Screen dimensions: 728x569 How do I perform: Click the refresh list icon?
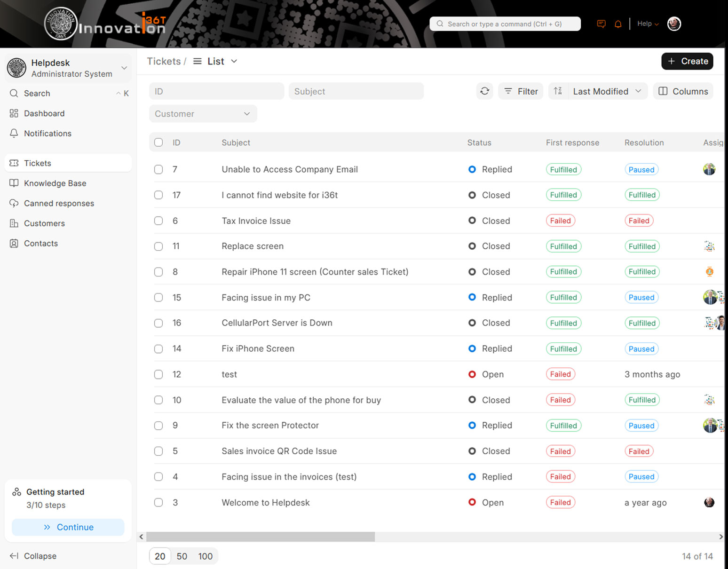[484, 91]
